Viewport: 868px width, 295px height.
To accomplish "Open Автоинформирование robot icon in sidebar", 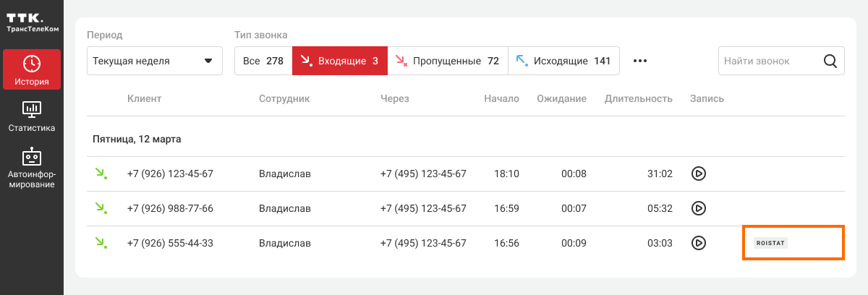I will click(x=32, y=157).
